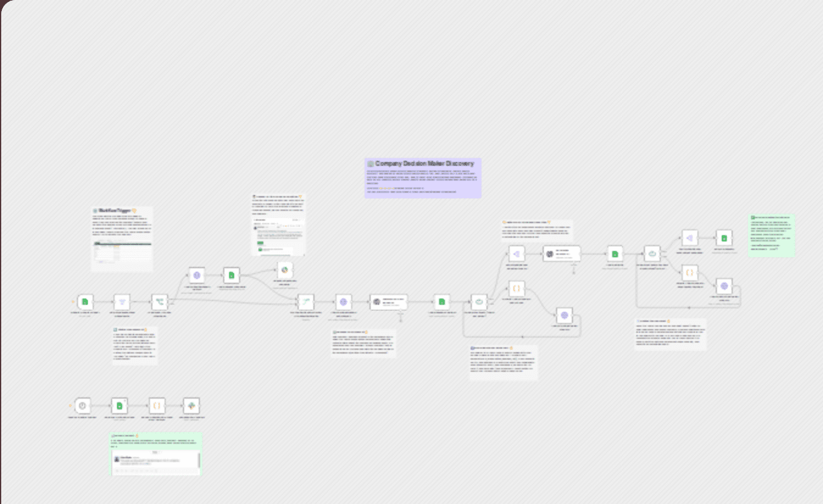823x504 pixels.
Task: Click the globe node that returns to the first loop
Action: pyautogui.click(x=565, y=315)
